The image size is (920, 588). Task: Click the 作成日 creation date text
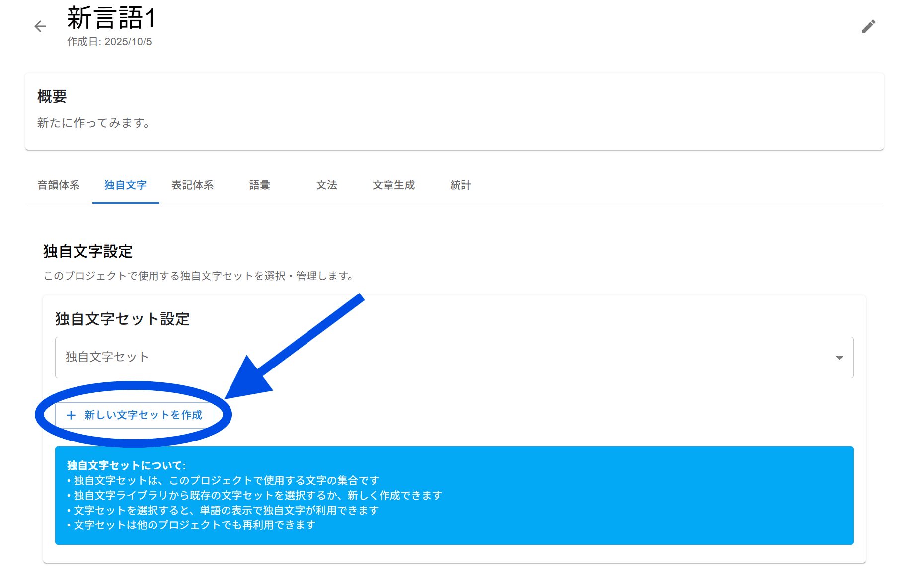(109, 42)
